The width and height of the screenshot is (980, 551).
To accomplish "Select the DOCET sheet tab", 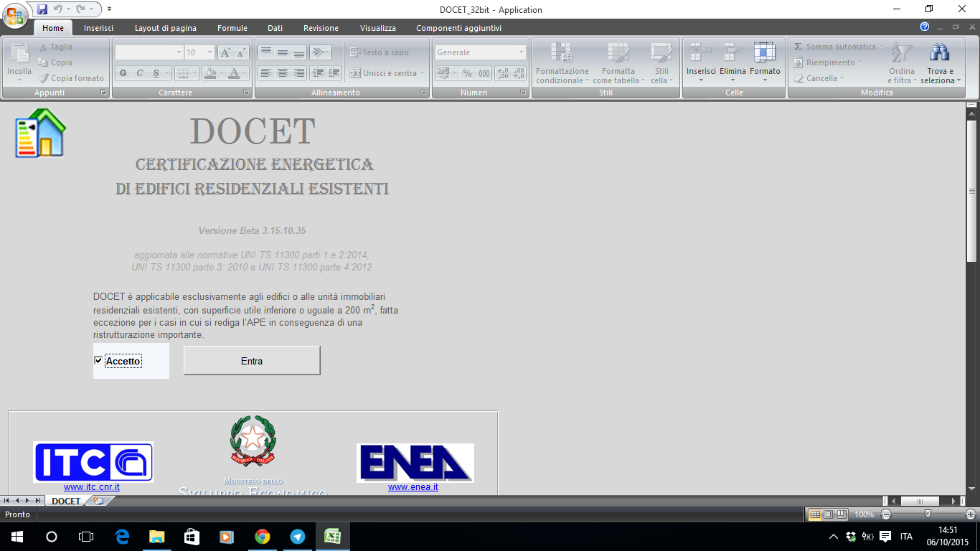I will tap(66, 501).
